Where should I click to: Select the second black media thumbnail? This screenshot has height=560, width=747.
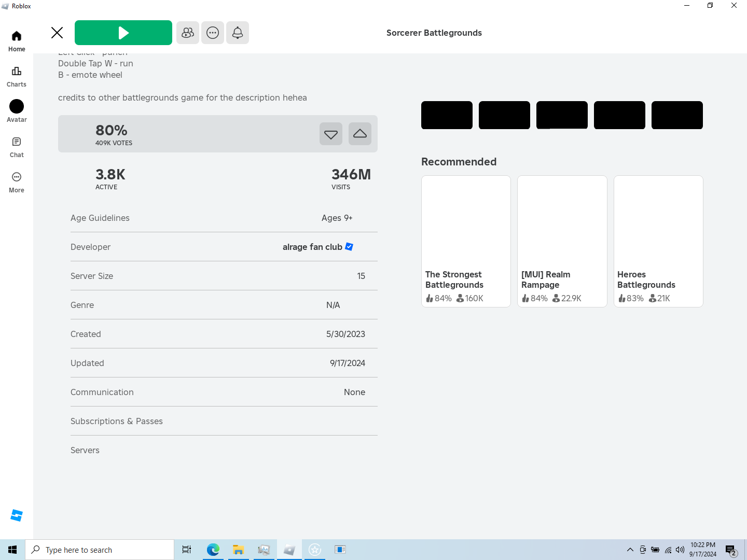504,115
